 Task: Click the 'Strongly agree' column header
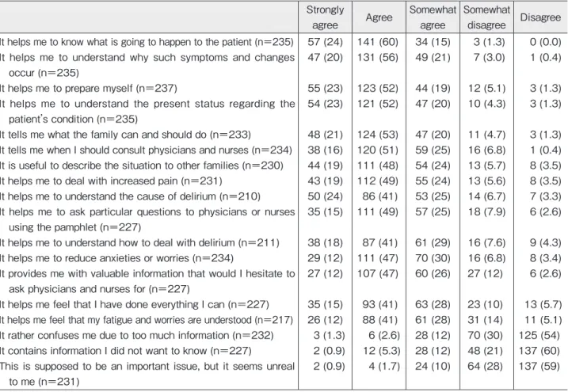click(325, 17)
